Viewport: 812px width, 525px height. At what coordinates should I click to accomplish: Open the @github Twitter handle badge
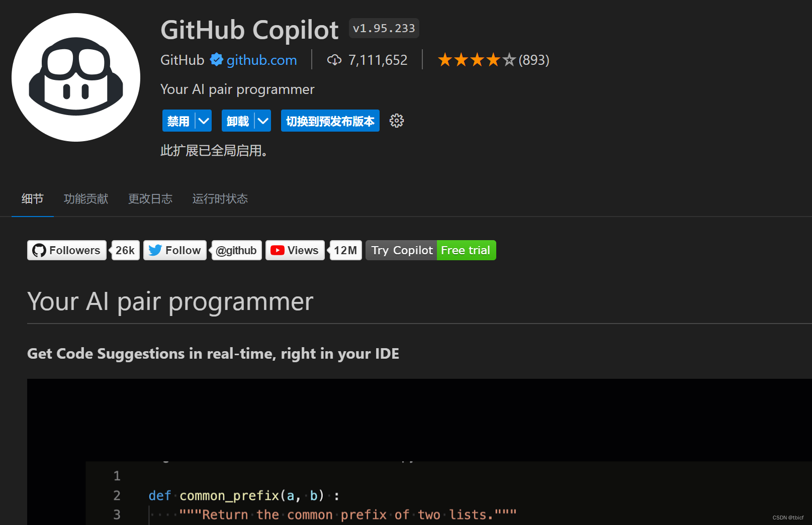click(x=236, y=250)
